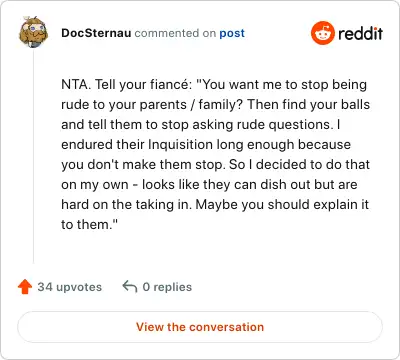Click the word "Inquisition" in the comment

[180, 145]
